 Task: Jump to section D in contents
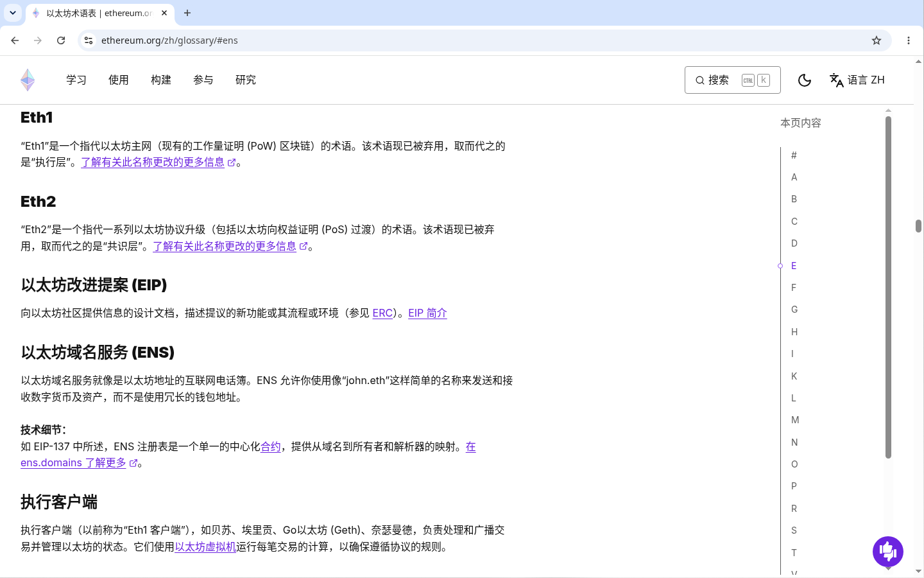click(x=794, y=243)
